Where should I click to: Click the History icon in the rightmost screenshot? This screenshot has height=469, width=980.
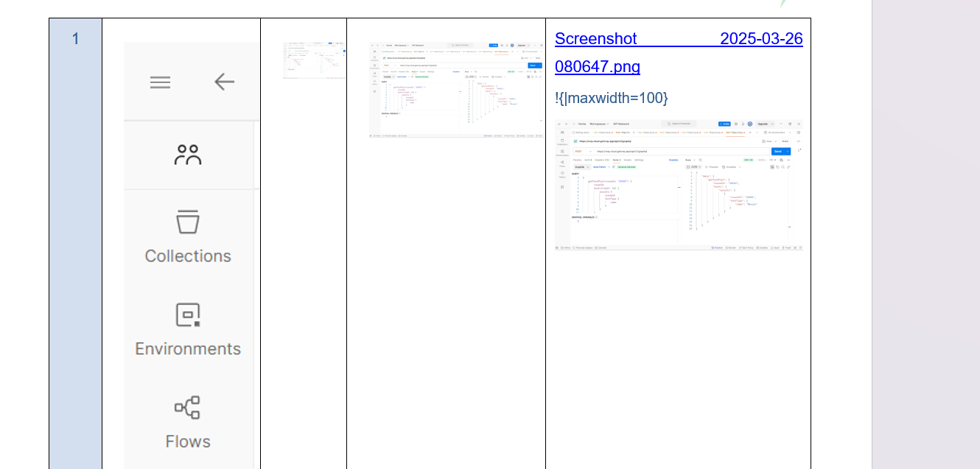[562, 174]
